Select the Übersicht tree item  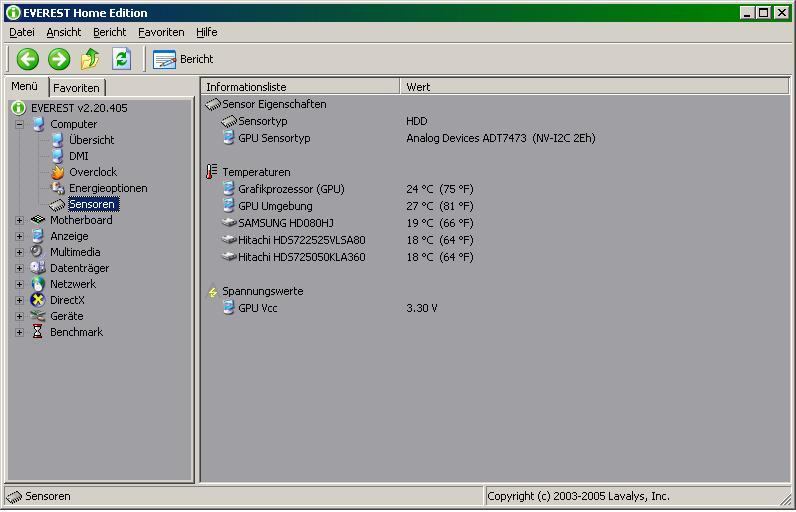(91, 140)
